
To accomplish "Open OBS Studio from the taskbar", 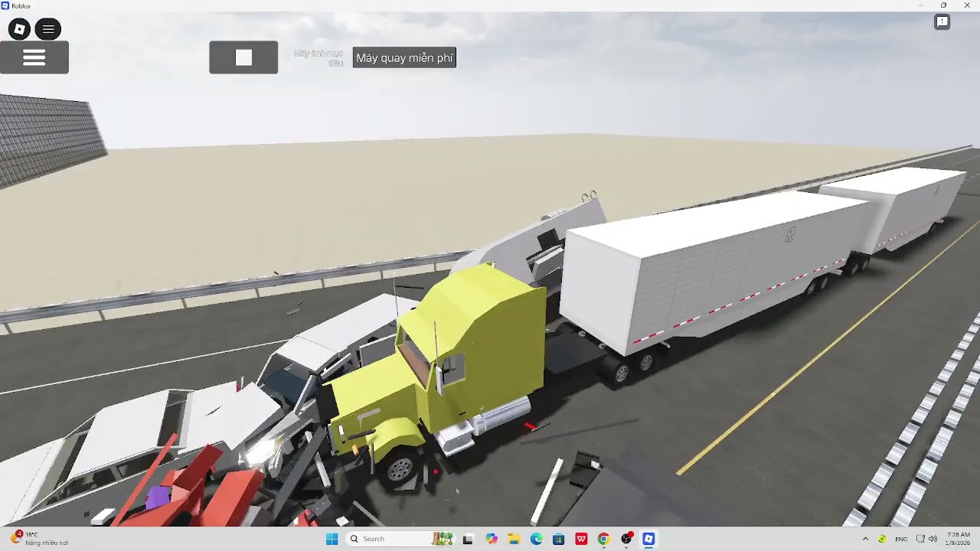I will (626, 539).
